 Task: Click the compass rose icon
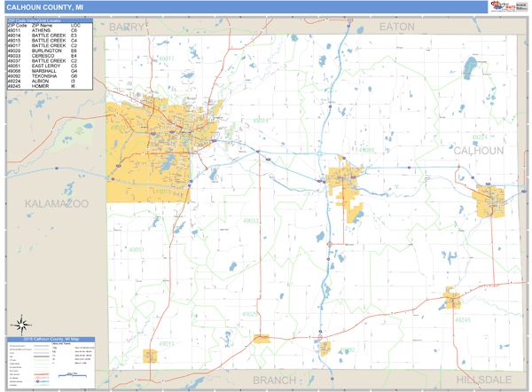pos(18,324)
